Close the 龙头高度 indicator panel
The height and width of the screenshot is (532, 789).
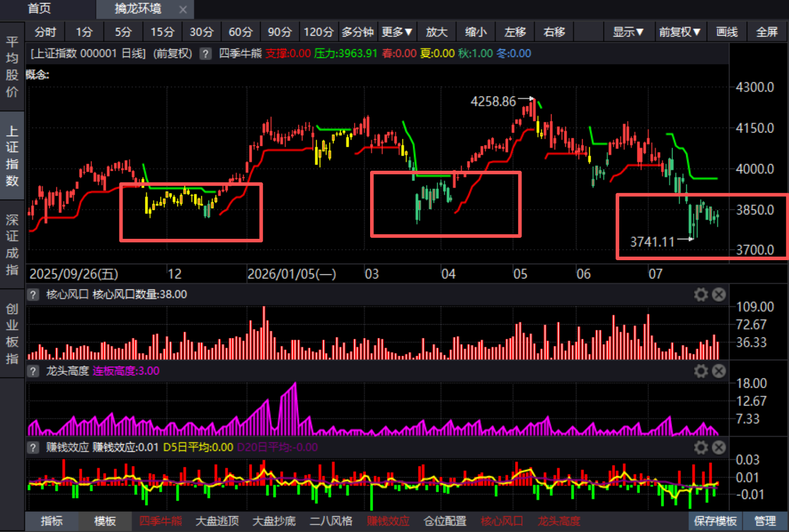[x=719, y=371]
